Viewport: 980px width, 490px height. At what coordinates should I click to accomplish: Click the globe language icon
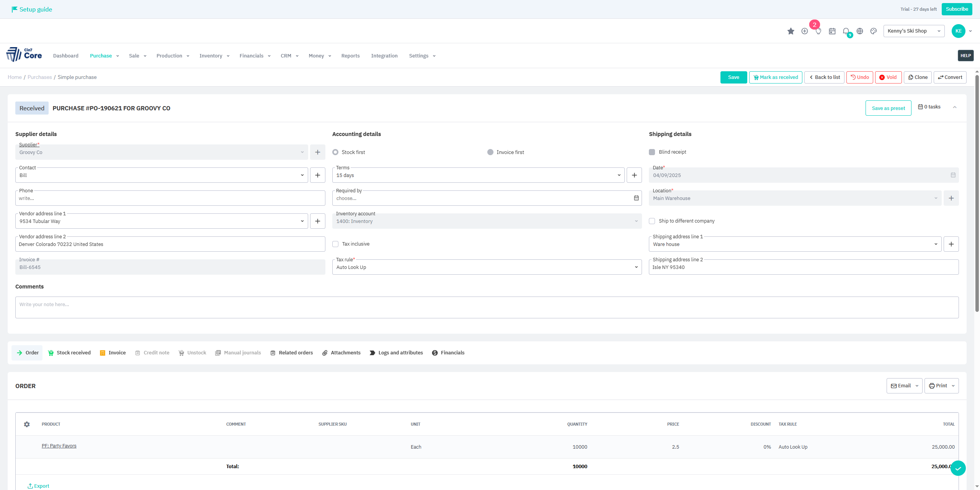point(860,31)
